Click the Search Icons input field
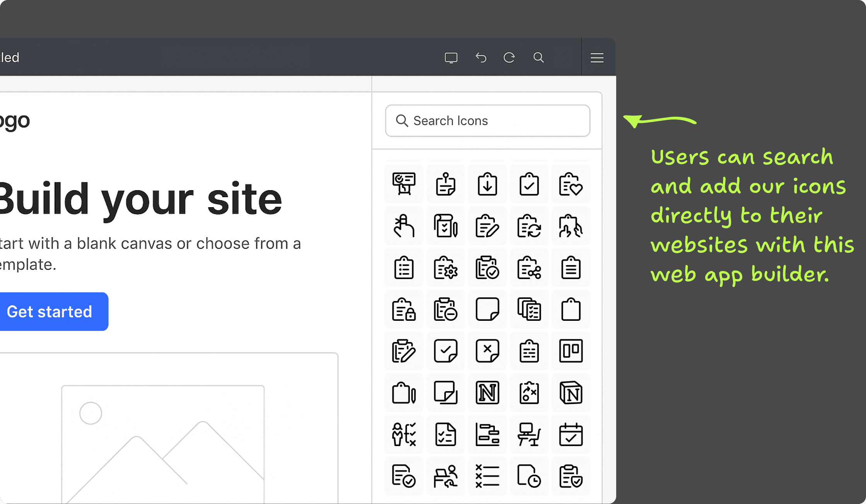 pos(487,121)
